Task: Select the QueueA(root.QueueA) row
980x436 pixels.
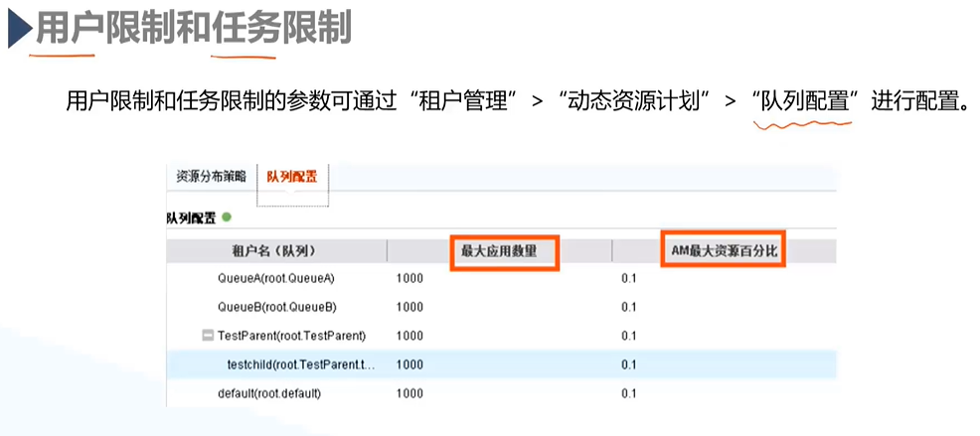Action: [x=501, y=279]
